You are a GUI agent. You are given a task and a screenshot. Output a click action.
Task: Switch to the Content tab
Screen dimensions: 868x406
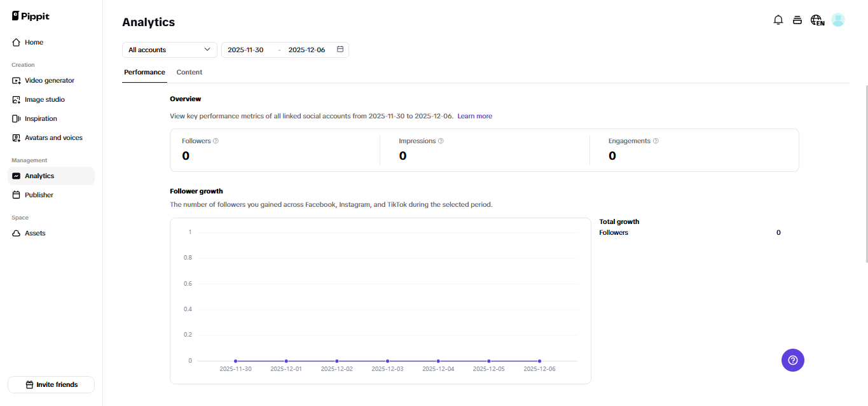coord(189,72)
